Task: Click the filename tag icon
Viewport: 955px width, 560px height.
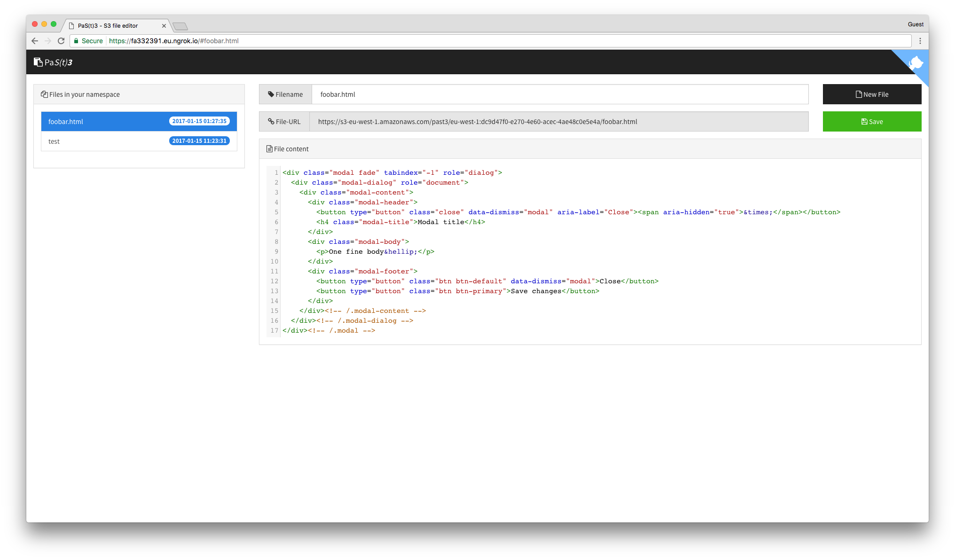Action: coord(272,94)
